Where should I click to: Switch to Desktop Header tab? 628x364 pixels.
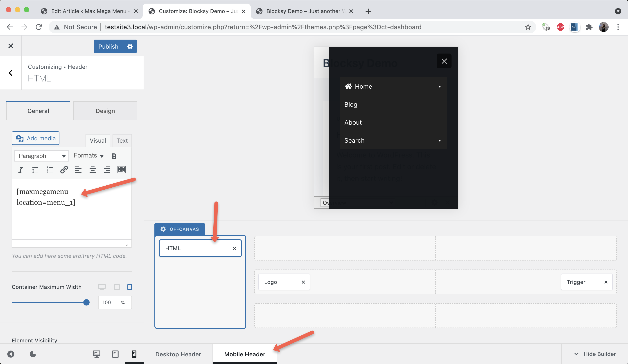point(178,354)
